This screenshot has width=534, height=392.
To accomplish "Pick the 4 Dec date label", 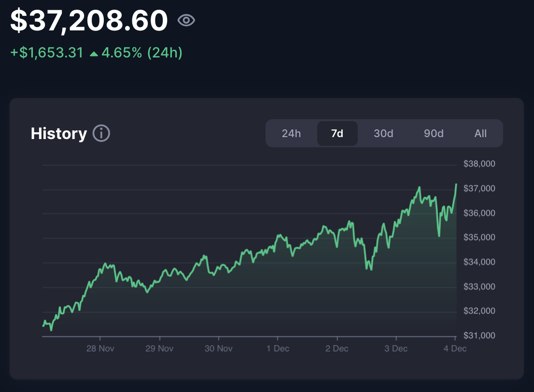I will [455, 349].
